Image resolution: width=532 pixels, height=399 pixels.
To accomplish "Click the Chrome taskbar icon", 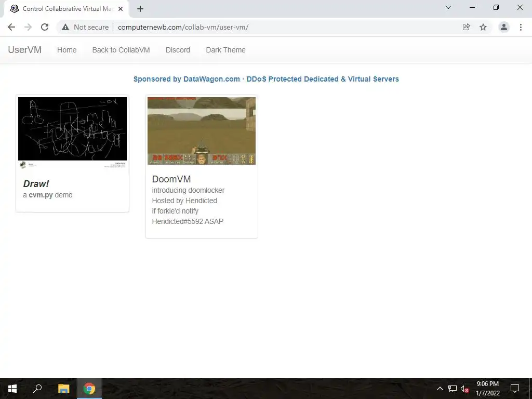I will (x=89, y=389).
